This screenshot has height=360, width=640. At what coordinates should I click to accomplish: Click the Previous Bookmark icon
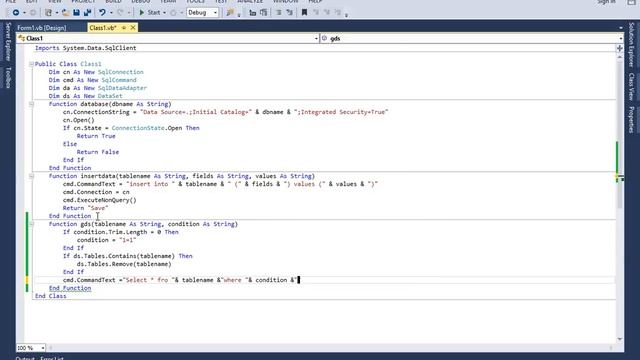316,13
